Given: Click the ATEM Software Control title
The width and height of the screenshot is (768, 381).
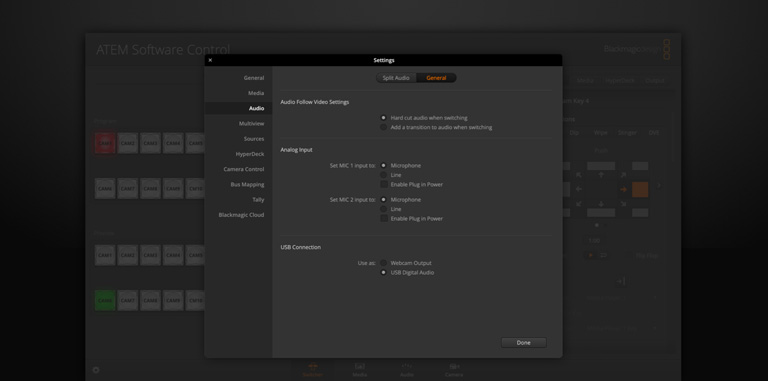Looking at the screenshot, I should (163, 49).
